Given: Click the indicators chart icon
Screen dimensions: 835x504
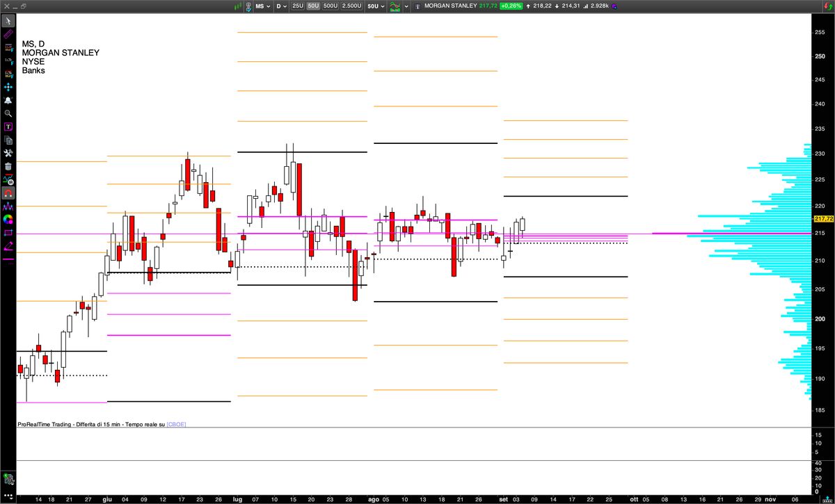Looking at the screenshot, I should (x=395, y=6).
